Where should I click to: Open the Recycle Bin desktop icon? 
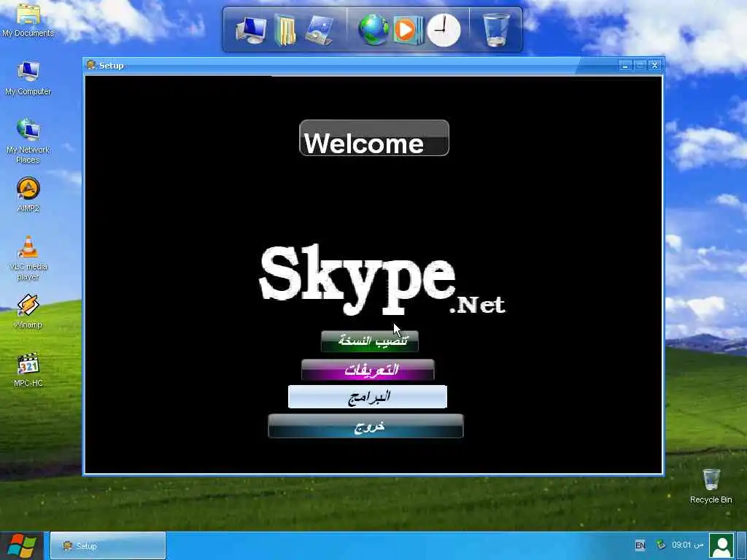point(711,486)
